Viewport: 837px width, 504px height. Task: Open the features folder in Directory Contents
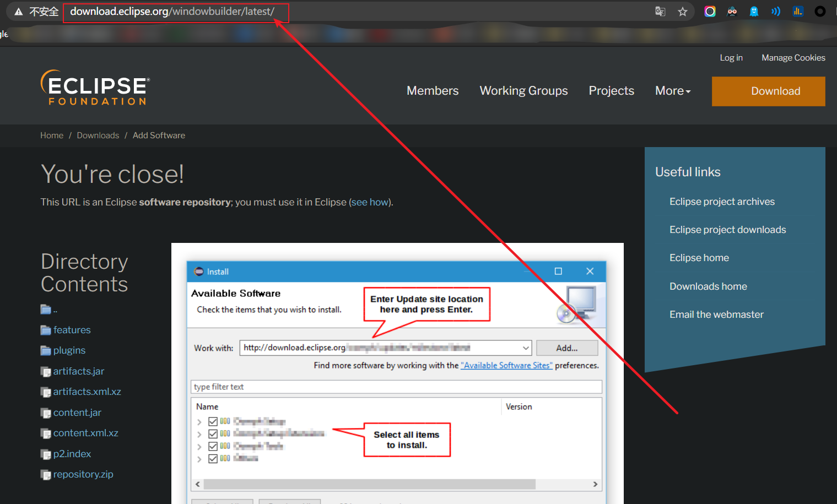72,329
